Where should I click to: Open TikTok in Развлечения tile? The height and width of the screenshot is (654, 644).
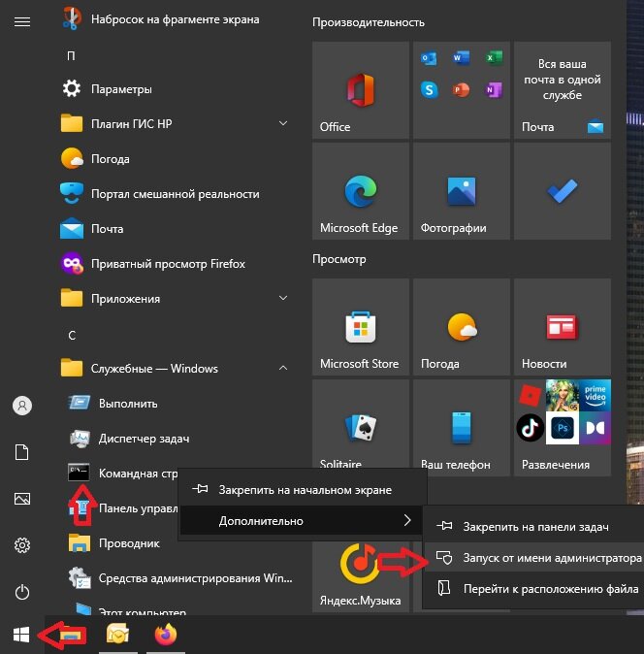[x=531, y=428]
